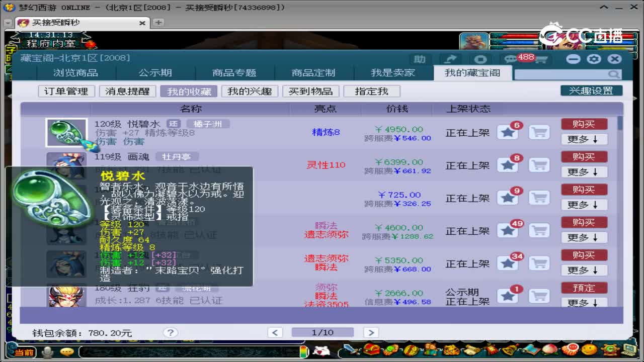Click the microphone icon in chat bar
The width and height of the screenshot is (644, 362).
(x=48, y=351)
